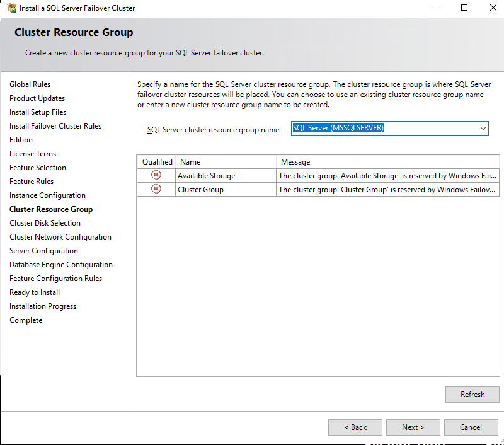Select the Feature Configuration Rules step
This screenshot has height=445, width=504.
[55, 278]
